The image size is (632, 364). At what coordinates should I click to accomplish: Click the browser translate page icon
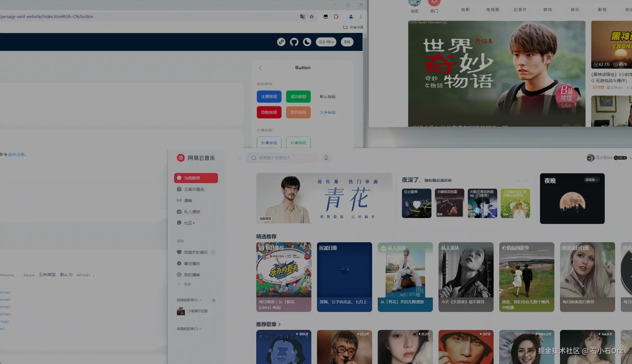tap(302, 17)
